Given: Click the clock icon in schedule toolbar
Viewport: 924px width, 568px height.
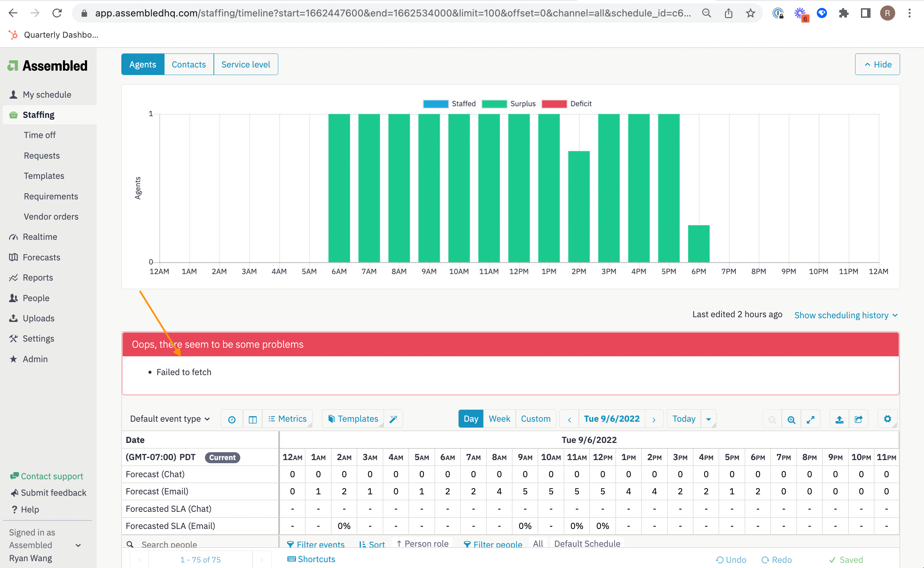Looking at the screenshot, I should tap(232, 419).
